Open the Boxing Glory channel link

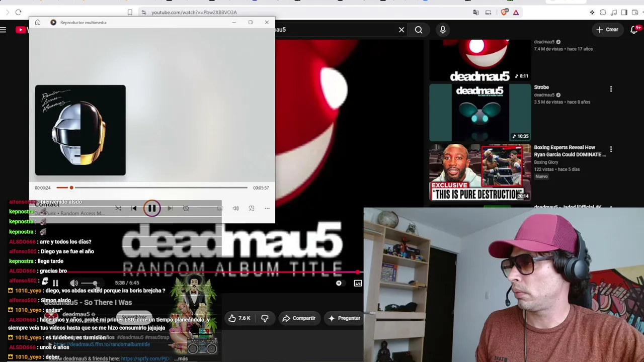tap(546, 162)
